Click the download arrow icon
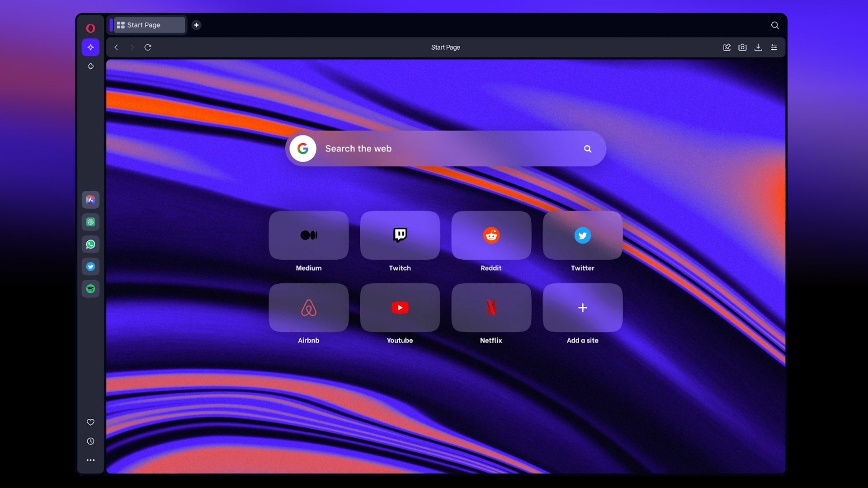The width and height of the screenshot is (868, 488). [x=758, y=47]
